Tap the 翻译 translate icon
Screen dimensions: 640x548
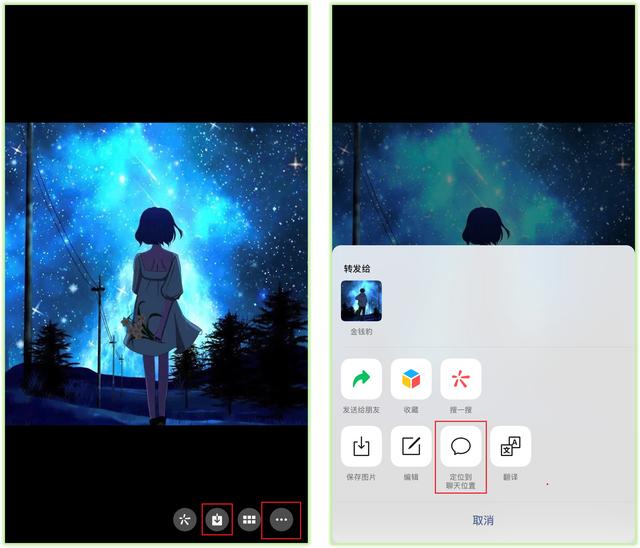[x=510, y=446]
